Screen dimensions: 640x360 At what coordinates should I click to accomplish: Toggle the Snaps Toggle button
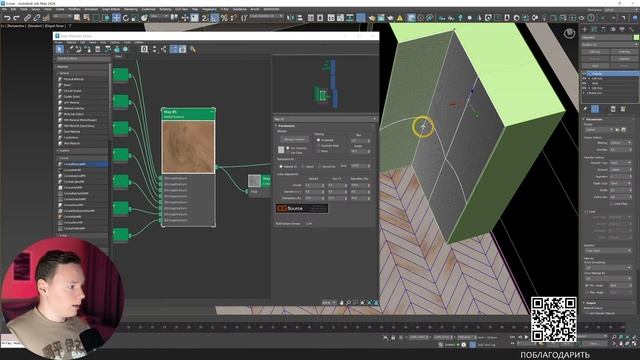click(205, 18)
